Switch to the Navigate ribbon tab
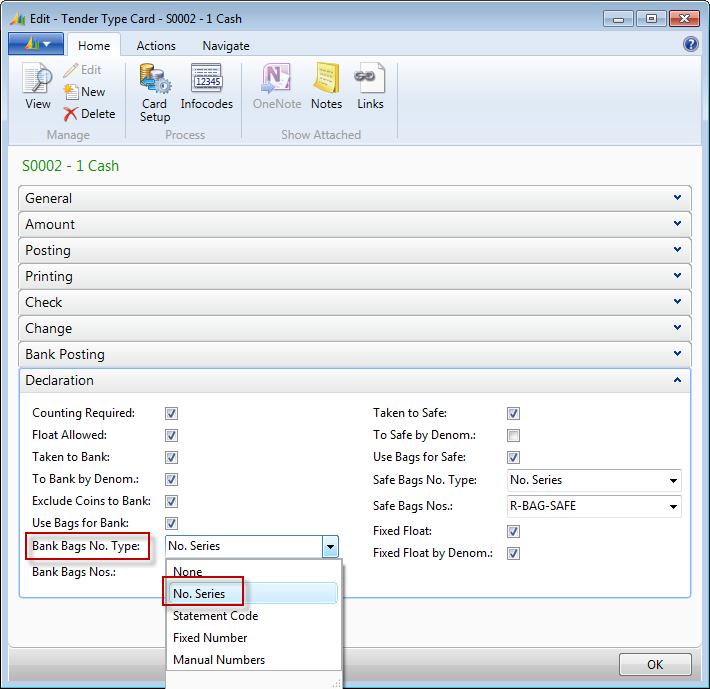Viewport: 710px width, 689px height. (x=225, y=46)
